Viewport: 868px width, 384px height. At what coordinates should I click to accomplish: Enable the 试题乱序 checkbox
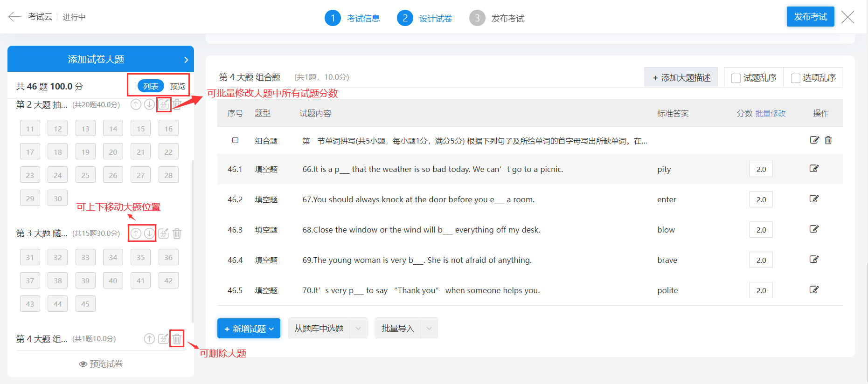coord(736,78)
